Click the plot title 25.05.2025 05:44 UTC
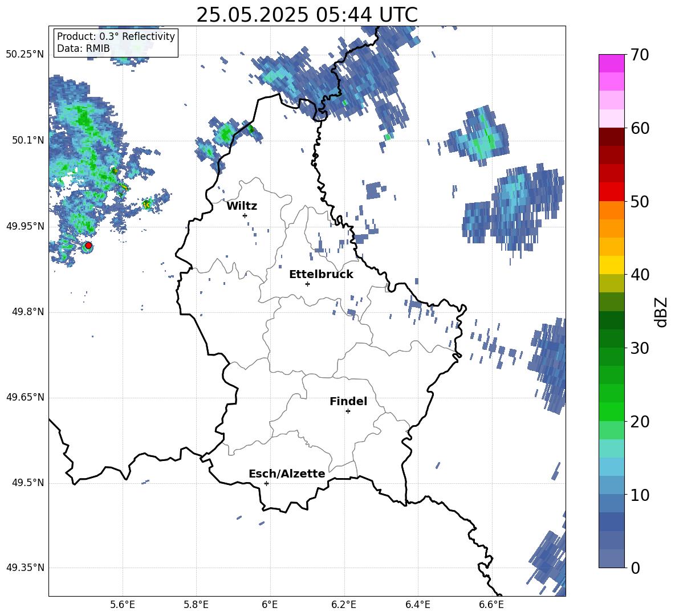This screenshot has width=675, height=616. 307,15
